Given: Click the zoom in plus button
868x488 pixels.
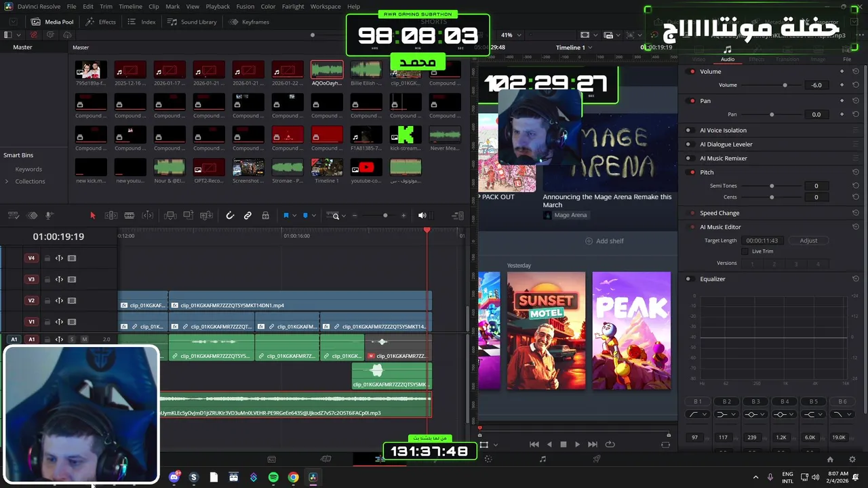Looking at the screenshot, I should 403,216.
